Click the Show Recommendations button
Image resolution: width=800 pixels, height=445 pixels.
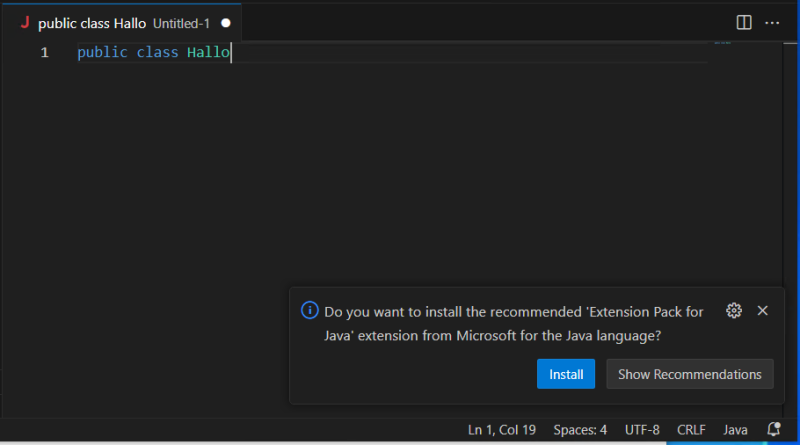(x=689, y=374)
